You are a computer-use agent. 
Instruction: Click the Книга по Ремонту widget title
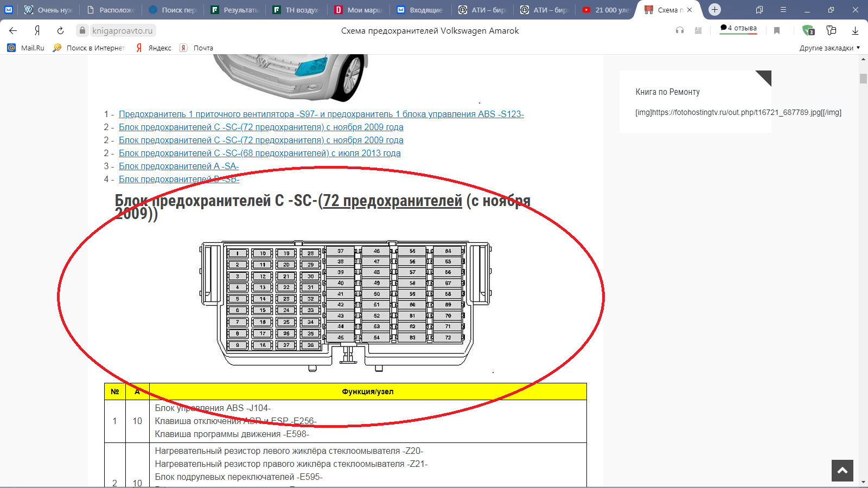pyautogui.click(x=668, y=92)
